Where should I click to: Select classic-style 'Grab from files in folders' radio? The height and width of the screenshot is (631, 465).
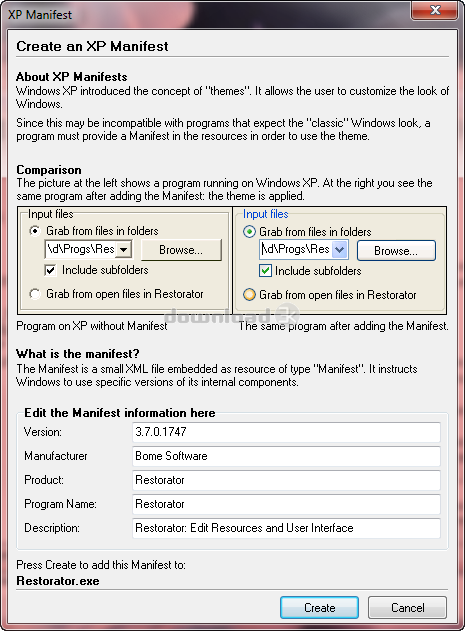35,231
